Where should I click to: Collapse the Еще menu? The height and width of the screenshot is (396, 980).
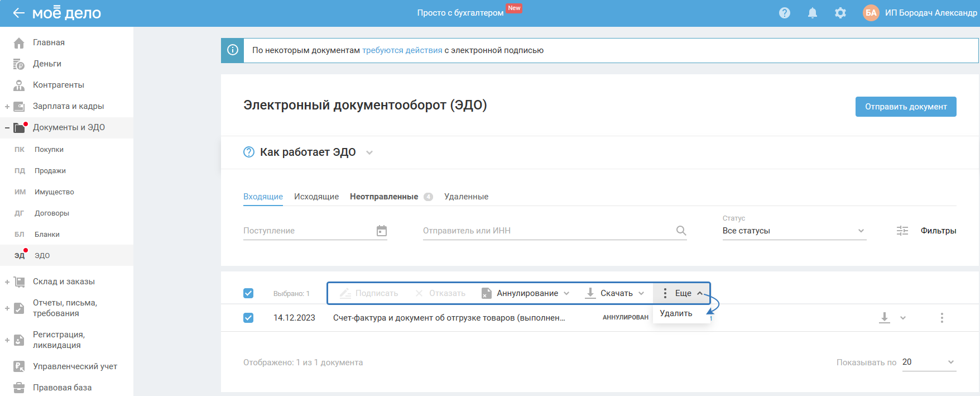click(681, 293)
